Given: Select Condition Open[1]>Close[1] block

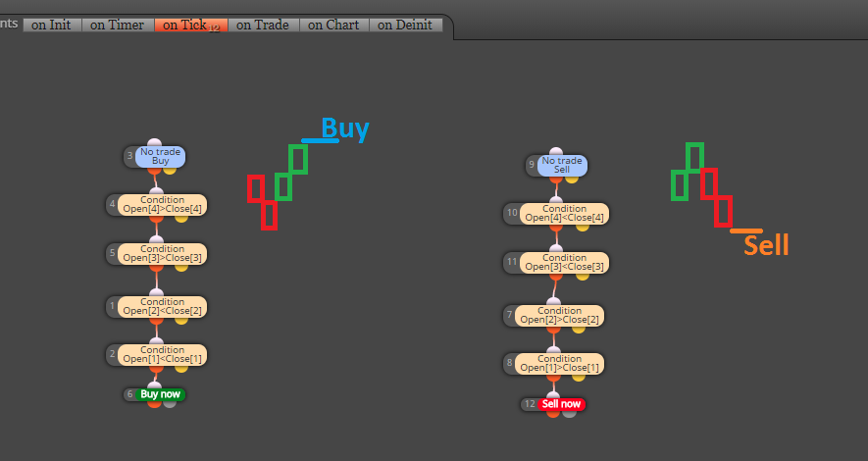Looking at the screenshot, I should (x=559, y=363).
